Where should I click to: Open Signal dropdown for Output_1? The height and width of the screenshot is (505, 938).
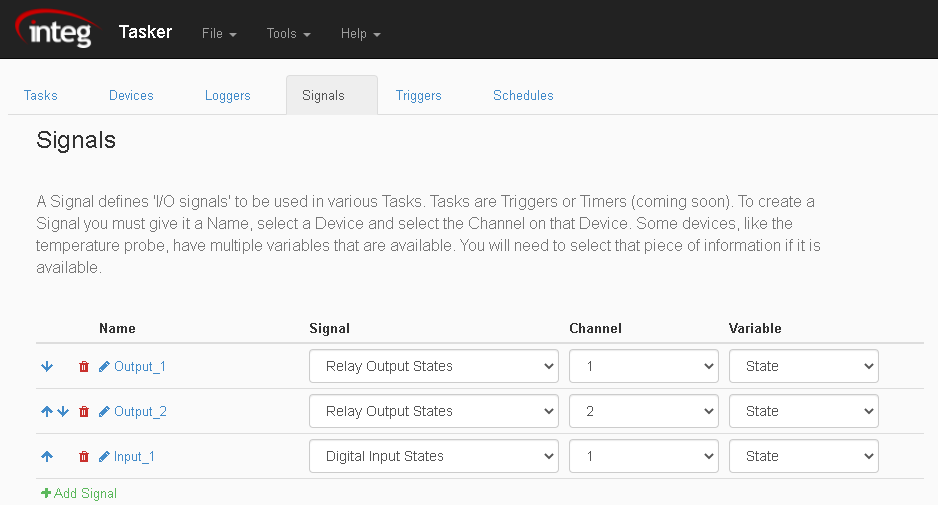point(434,366)
